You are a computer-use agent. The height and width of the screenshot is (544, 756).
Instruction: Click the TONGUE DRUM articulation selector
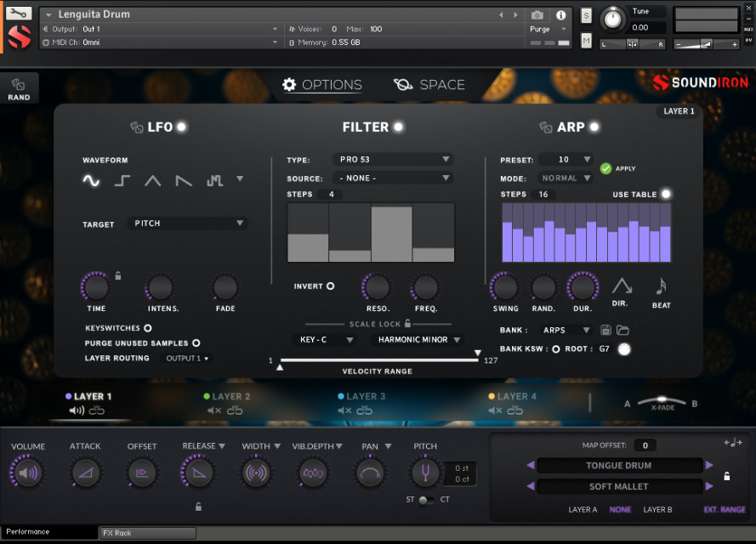point(618,465)
